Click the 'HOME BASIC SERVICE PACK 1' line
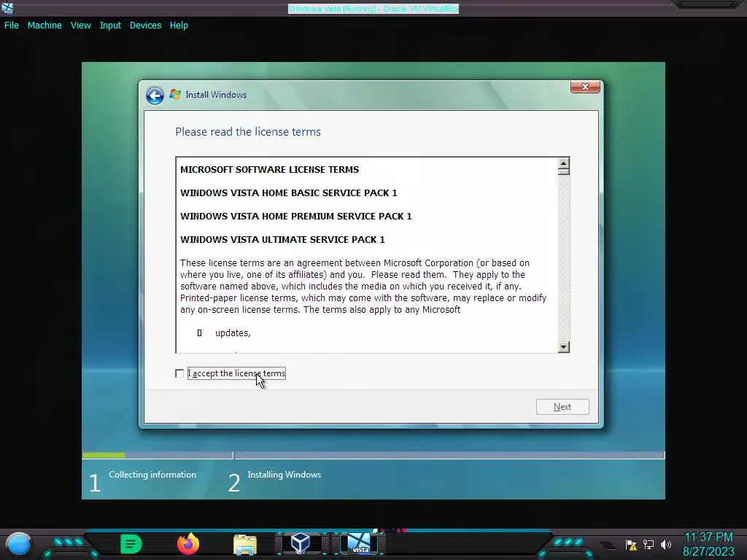Screen dimensions: 747x560 289,192
